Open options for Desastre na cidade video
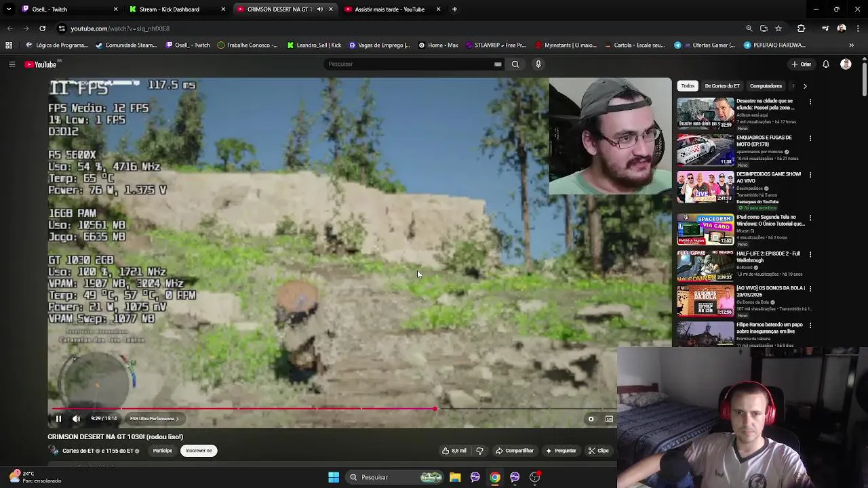Image resolution: width=868 pixels, height=488 pixels. coord(810,102)
